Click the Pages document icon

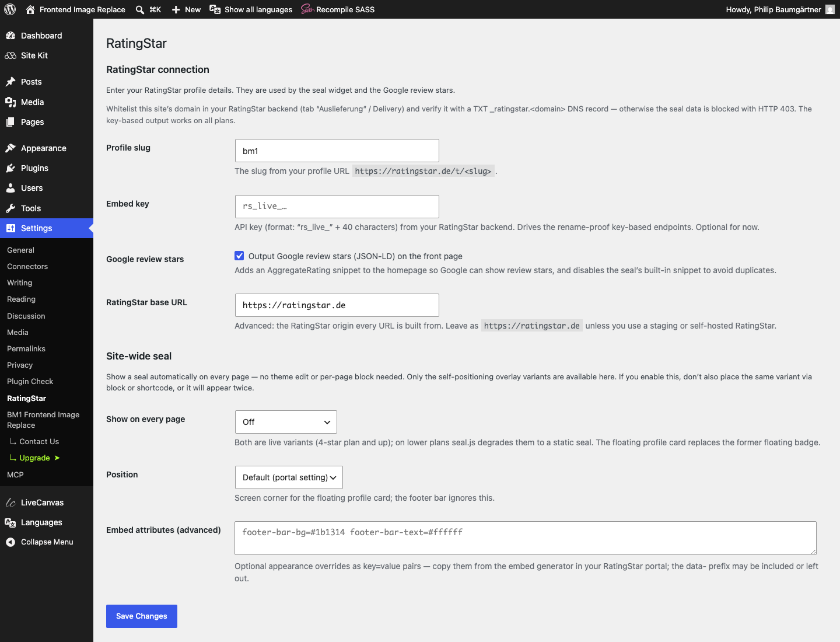(10, 122)
